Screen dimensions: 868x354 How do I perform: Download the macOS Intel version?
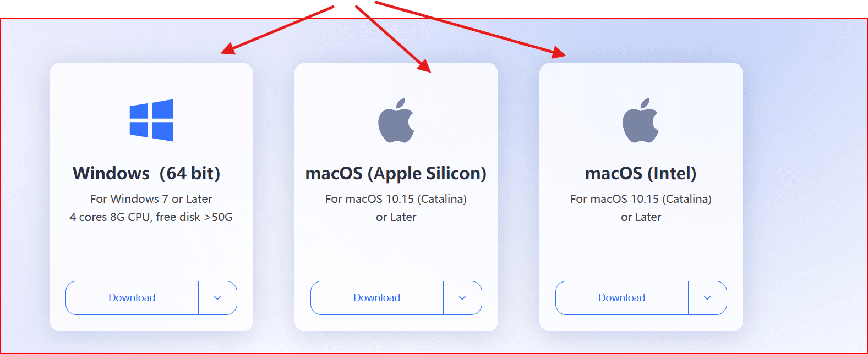[622, 298]
